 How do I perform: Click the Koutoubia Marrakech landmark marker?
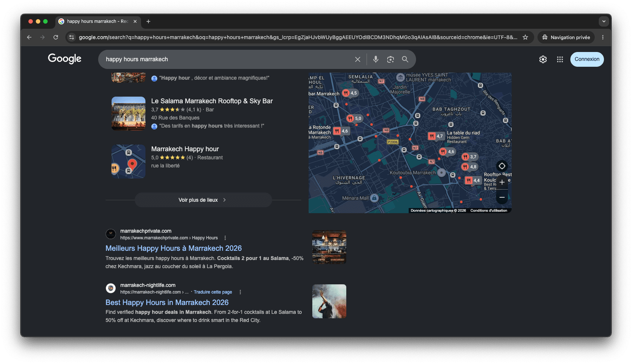coord(442,172)
